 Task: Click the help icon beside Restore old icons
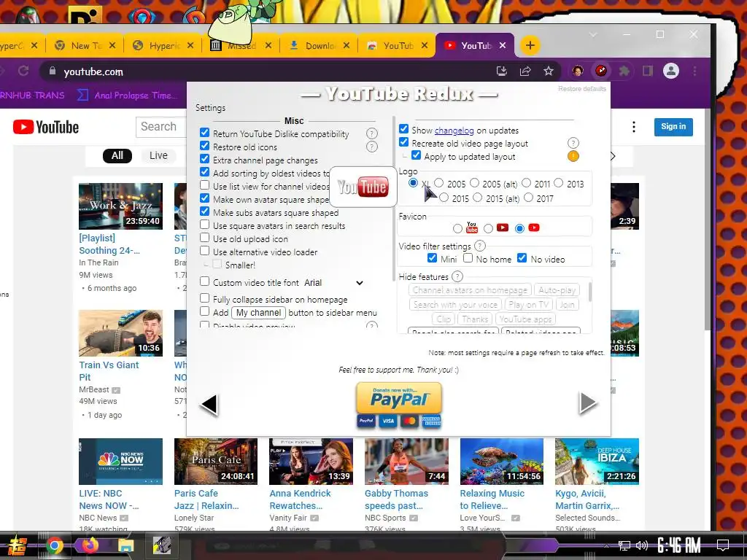coord(371,147)
